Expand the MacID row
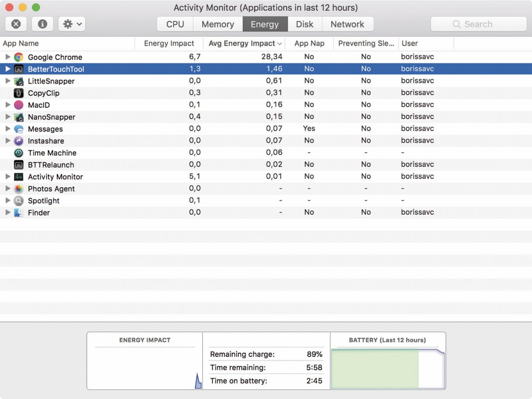Image resolution: width=532 pixels, height=399 pixels. [x=8, y=105]
